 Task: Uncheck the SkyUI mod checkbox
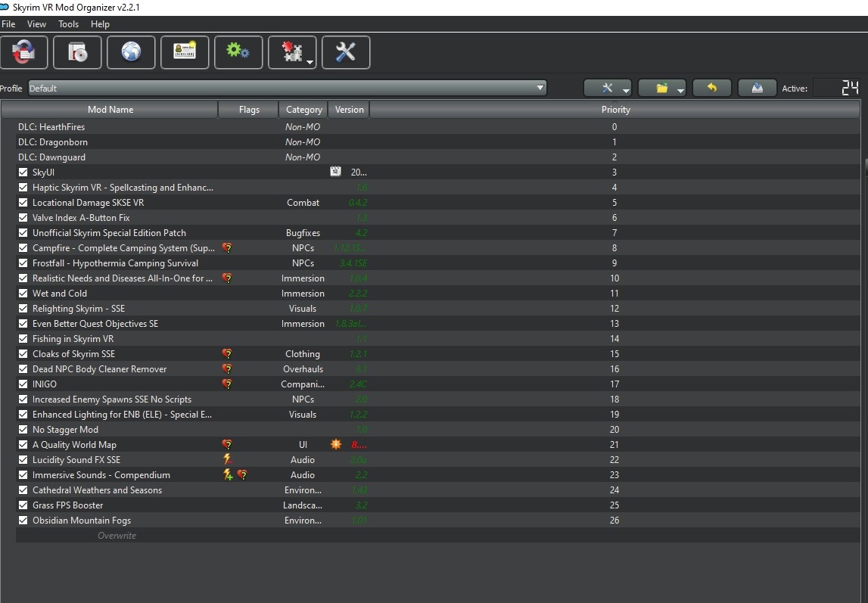pyautogui.click(x=23, y=172)
